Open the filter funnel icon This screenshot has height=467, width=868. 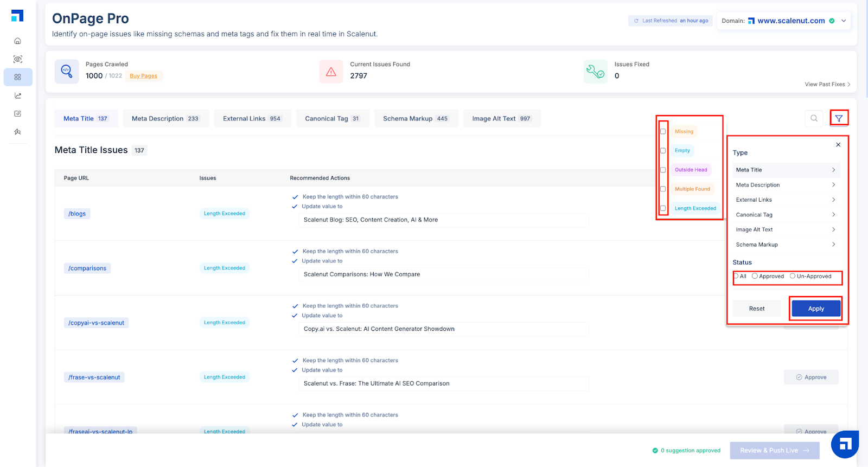point(839,118)
